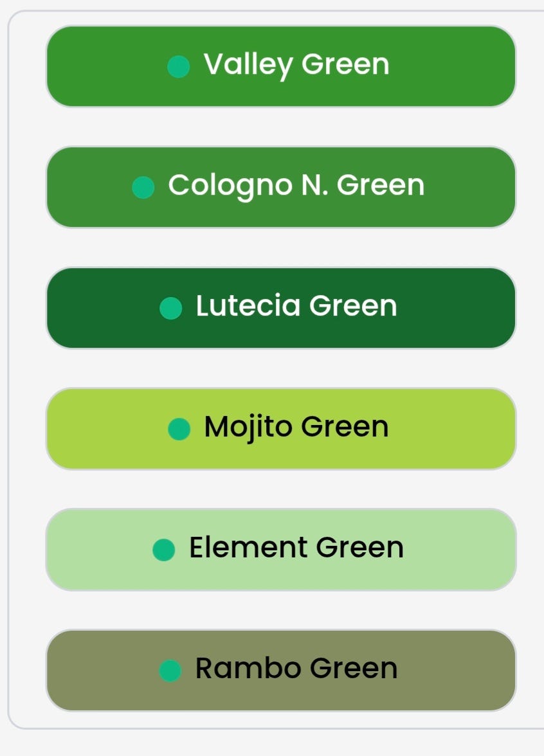Image resolution: width=544 pixels, height=756 pixels.
Task: Tap the "Element Green" label text
Action: 296,548
